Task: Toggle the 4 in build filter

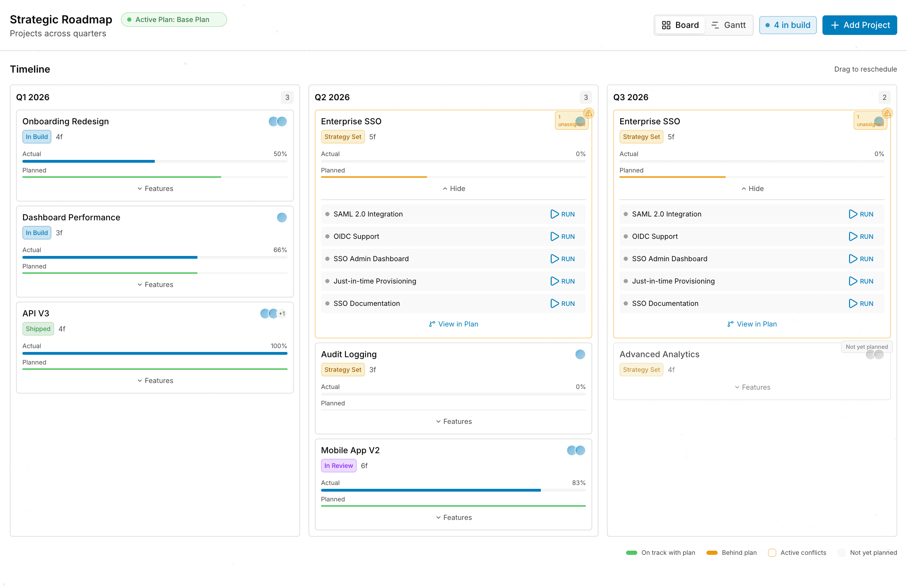Action: (788, 25)
